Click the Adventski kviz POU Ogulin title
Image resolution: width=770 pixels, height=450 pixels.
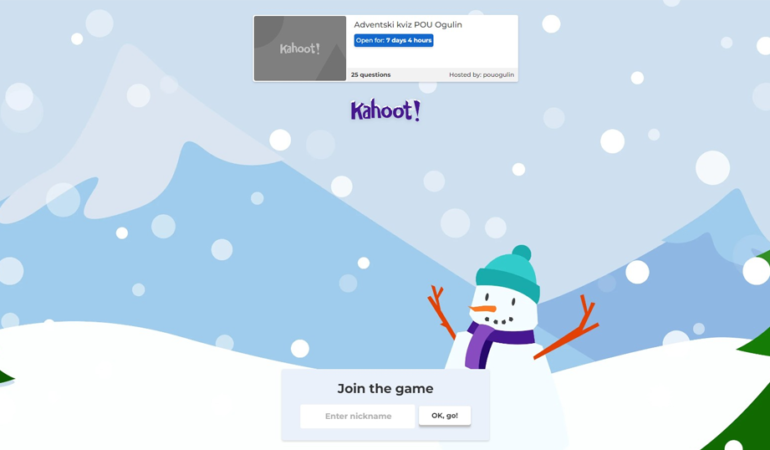pos(408,25)
